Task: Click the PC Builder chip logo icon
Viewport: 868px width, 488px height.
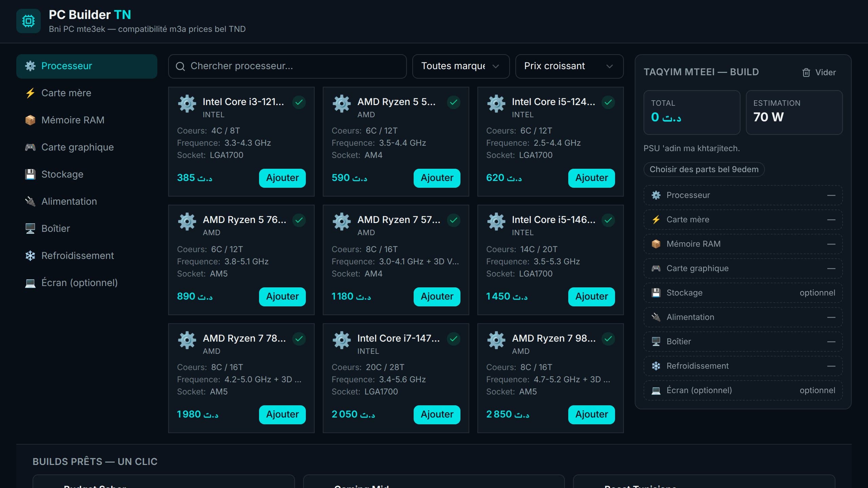Action: point(28,21)
